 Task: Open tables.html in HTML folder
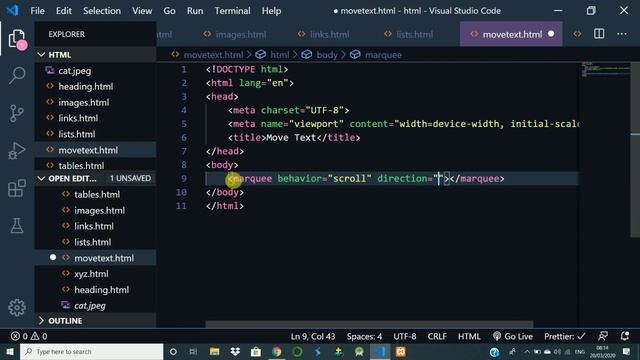[x=81, y=166]
